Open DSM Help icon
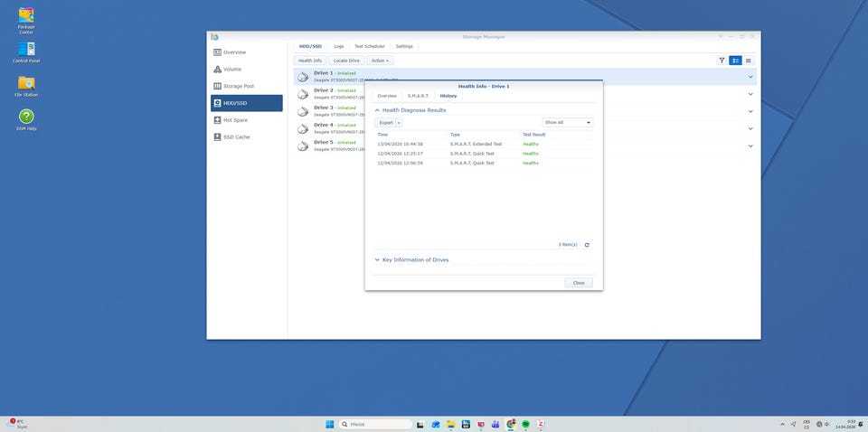The image size is (868, 432). [x=26, y=118]
